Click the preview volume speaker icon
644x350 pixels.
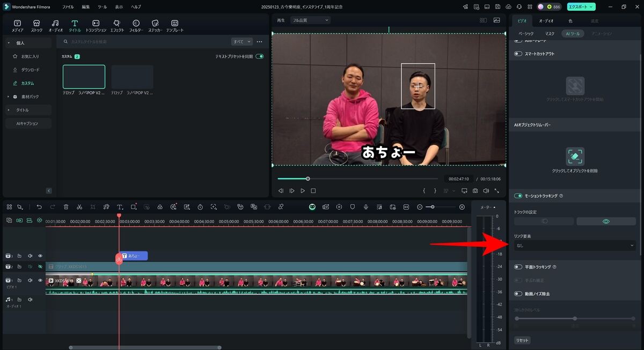coord(486,190)
